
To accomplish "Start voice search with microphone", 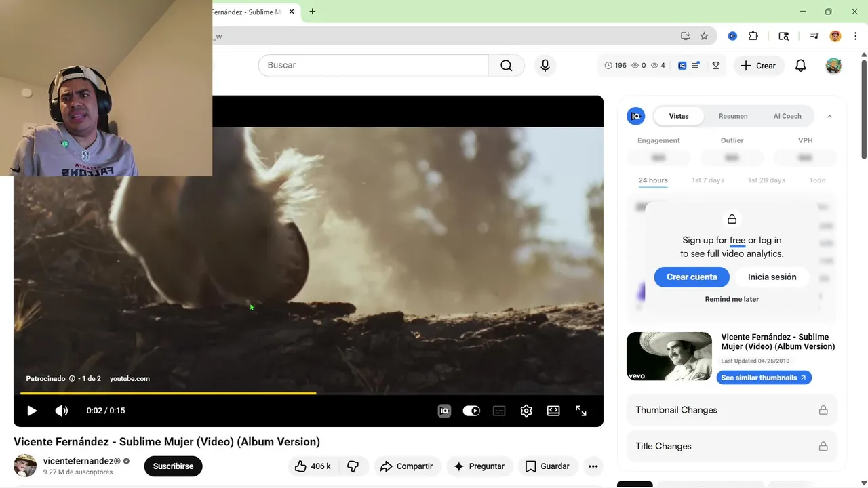I will click(x=545, y=65).
